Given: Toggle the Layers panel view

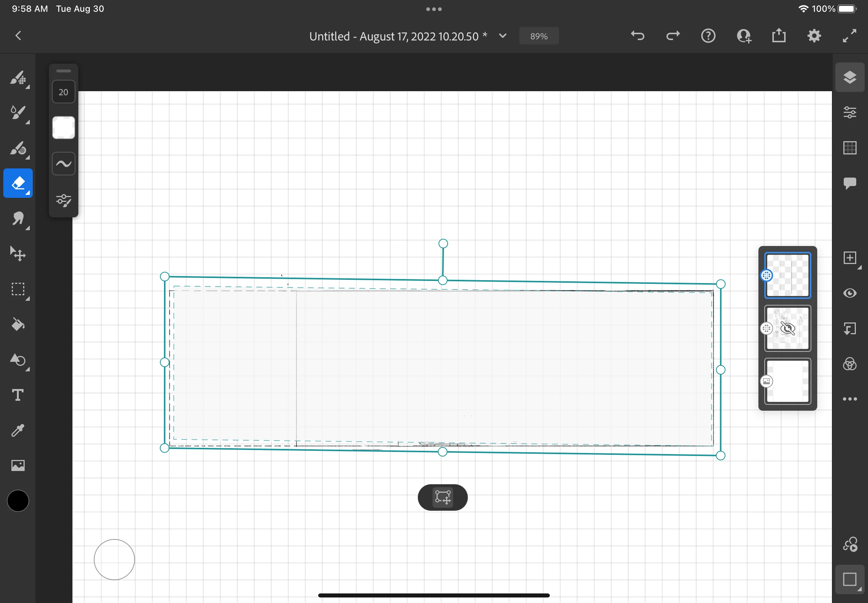Looking at the screenshot, I should pyautogui.click(x=850, y=77).
